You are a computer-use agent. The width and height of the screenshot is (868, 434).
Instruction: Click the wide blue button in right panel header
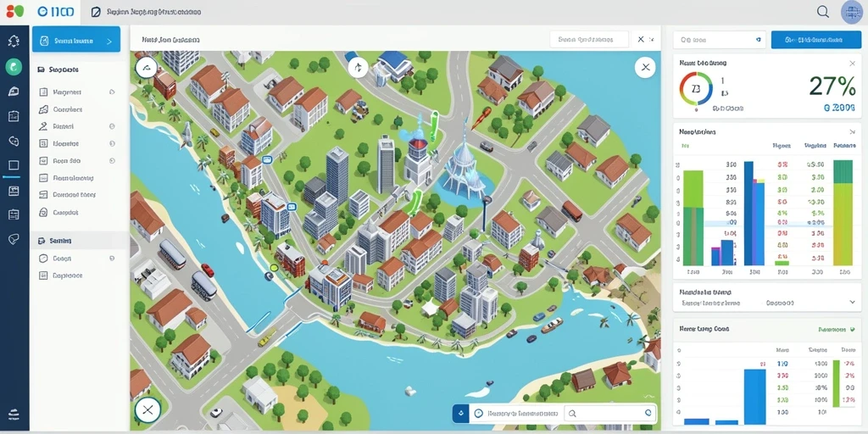click(816, 40)
